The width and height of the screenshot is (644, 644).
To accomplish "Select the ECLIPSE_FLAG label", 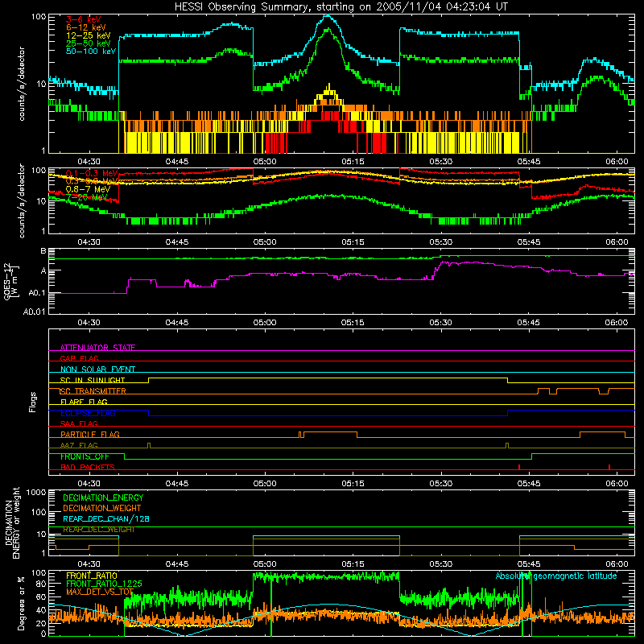I will click(88, 413).
